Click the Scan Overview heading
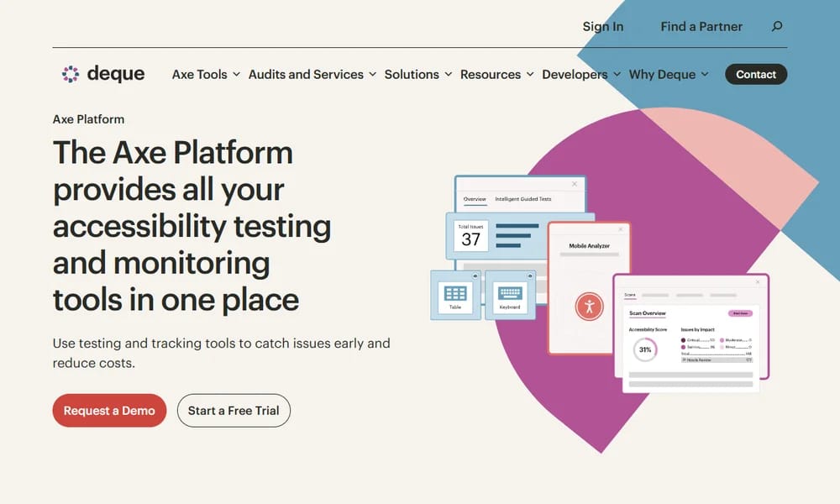Image resolution: width=840 pixels, height=504 pixels. coord(647,313)
